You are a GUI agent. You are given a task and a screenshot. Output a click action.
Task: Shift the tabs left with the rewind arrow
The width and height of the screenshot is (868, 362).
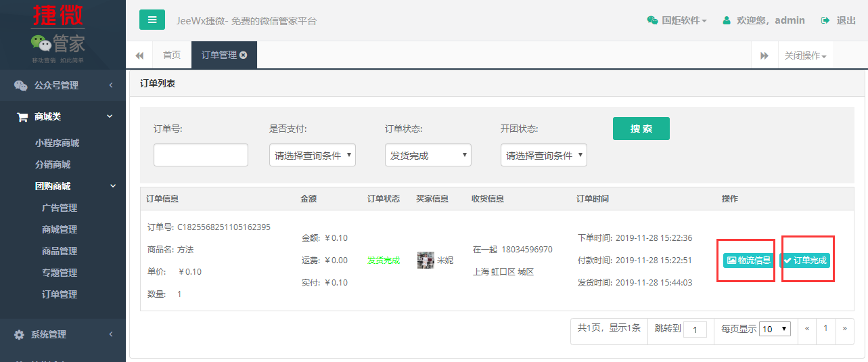coord(139,55)
